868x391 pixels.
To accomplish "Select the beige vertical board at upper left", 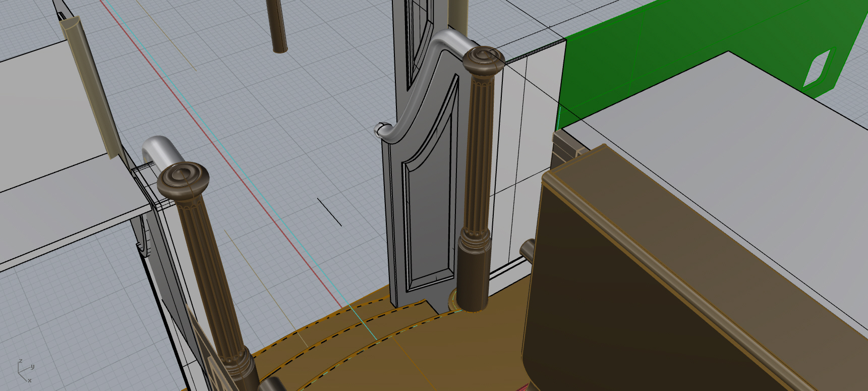I will click(91, 86).
